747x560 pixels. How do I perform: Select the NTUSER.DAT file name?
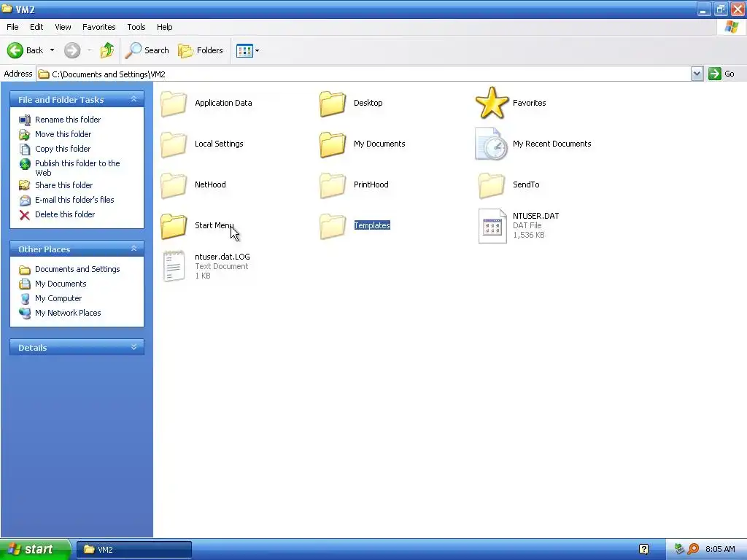click(536, 216)
